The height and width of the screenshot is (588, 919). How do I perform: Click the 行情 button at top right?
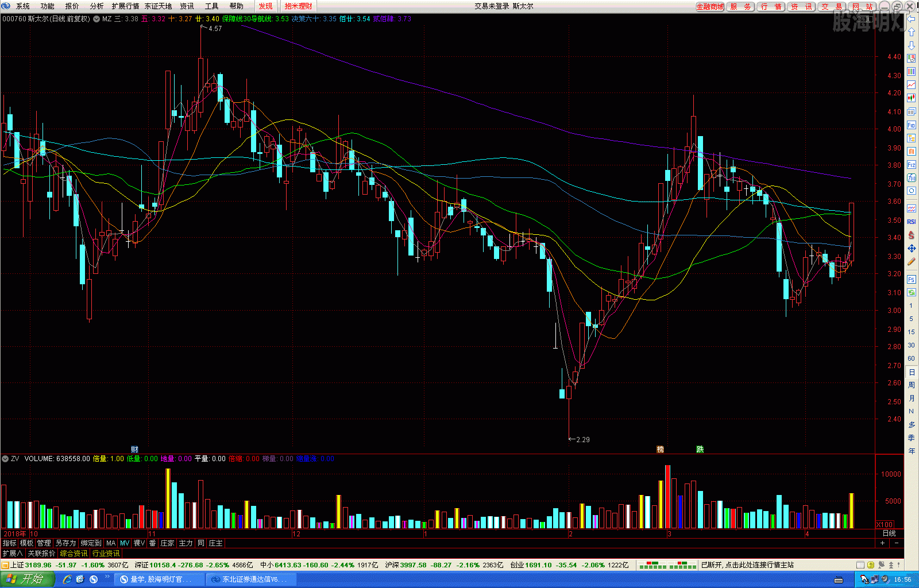coord(771,7)
